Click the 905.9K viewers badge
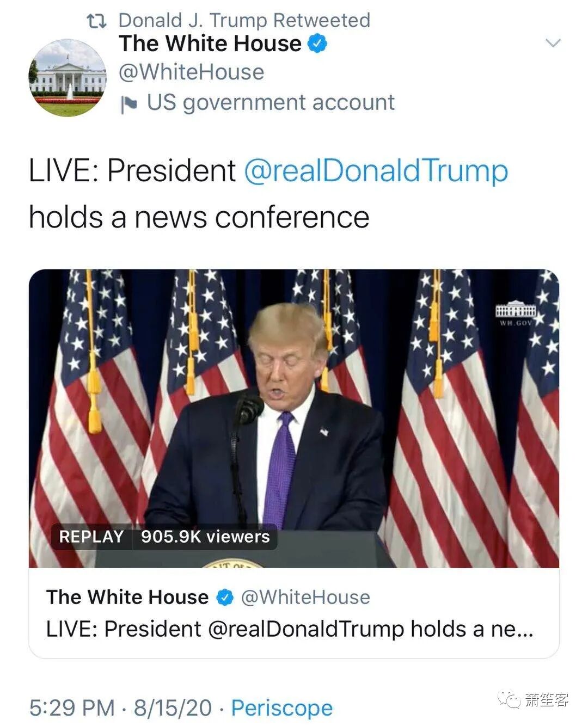The image size is (588, 726). [x=205, y=537]
